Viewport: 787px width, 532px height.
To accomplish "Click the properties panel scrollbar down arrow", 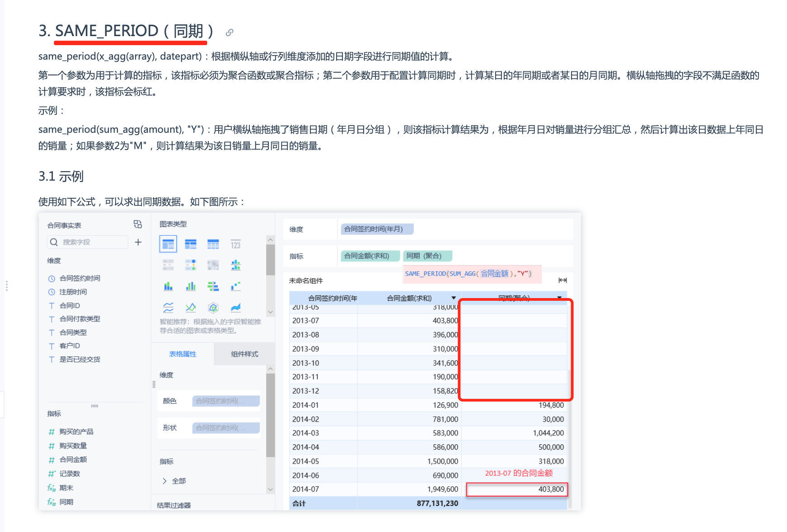I will tap(270, 489).
